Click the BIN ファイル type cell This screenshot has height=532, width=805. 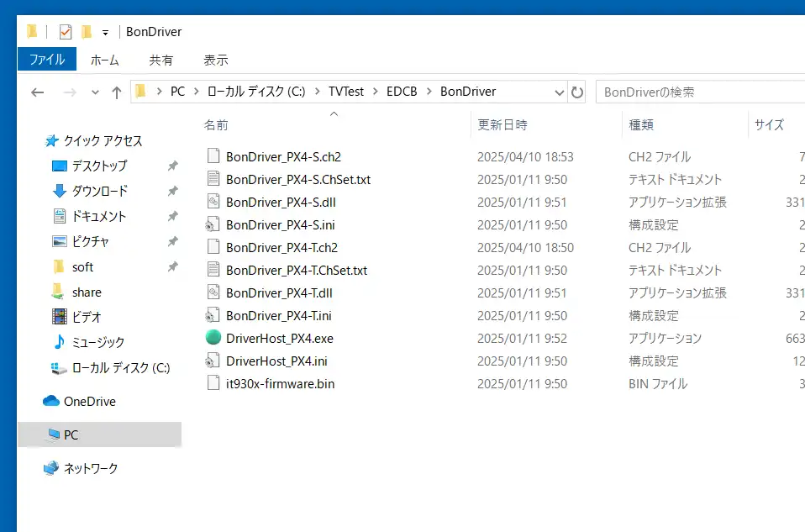(x=658, y=384)
